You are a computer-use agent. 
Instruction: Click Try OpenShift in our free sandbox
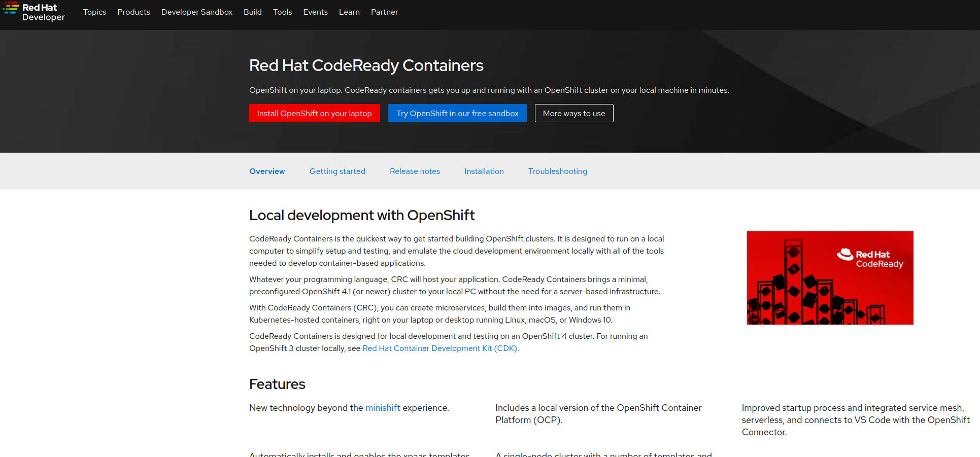click(457, 113)
